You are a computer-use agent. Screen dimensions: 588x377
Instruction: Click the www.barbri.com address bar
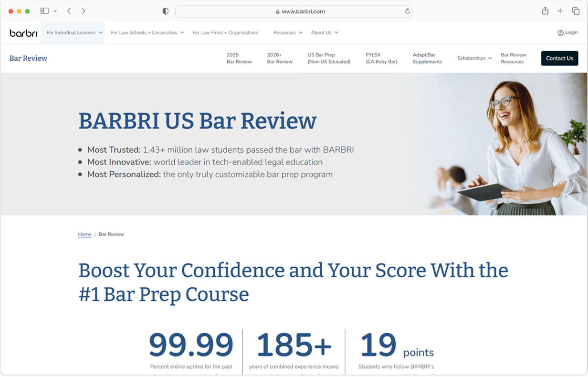coord(294,11)
